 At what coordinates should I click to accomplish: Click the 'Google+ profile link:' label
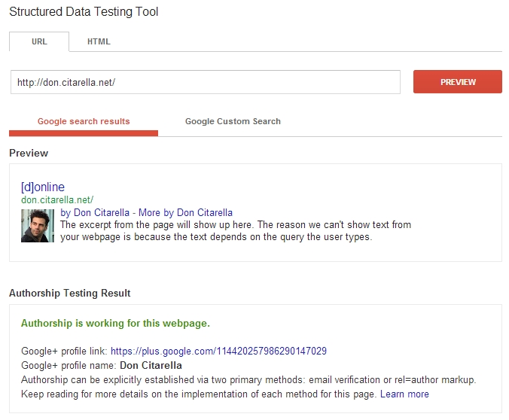coord(64,352)
